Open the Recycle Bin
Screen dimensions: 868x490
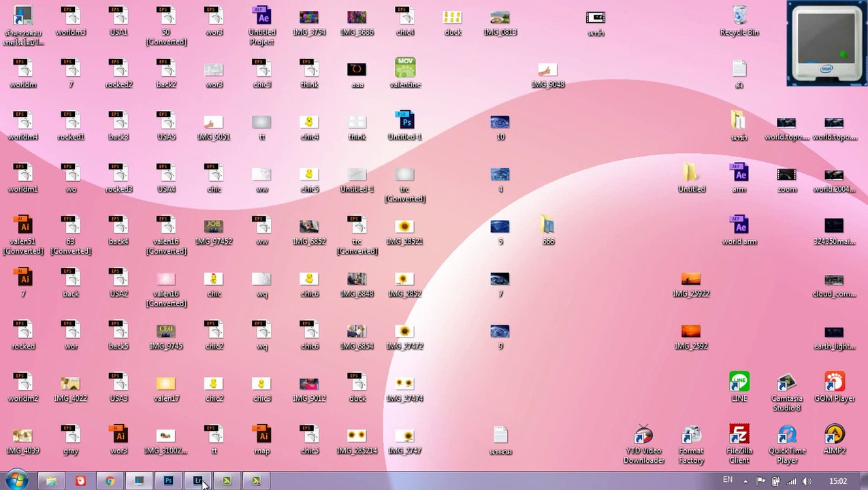[x=739, y=21]
